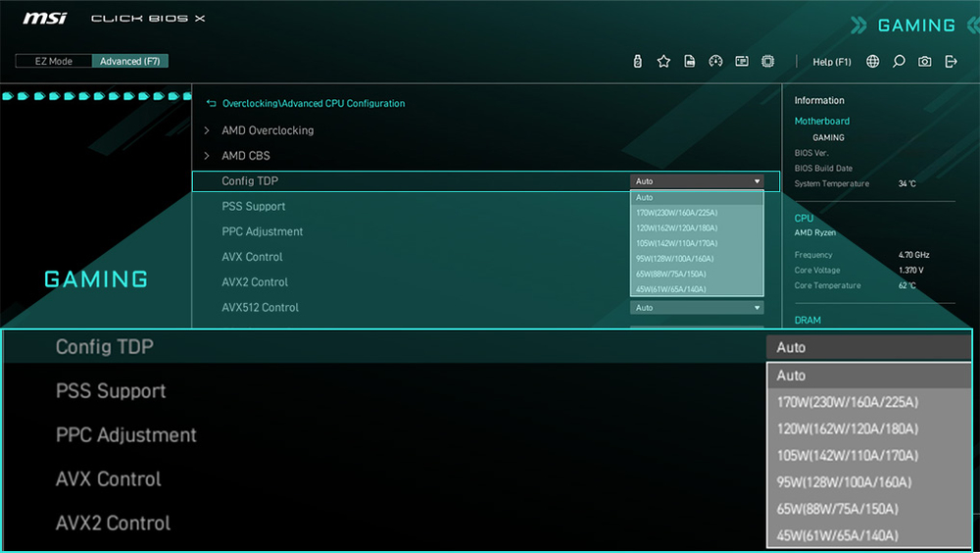980x553 pixels.
Task: Pick 45W(61W/65A/140A) in the enlarged list
Action: 837,535
